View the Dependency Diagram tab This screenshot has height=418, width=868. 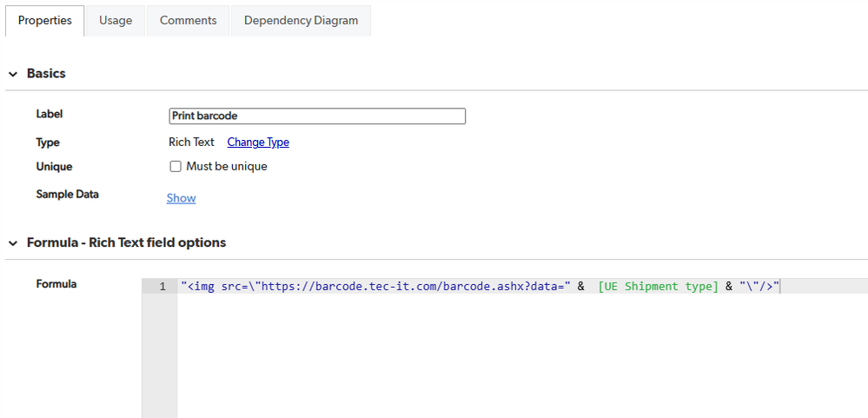click(301, 21)
